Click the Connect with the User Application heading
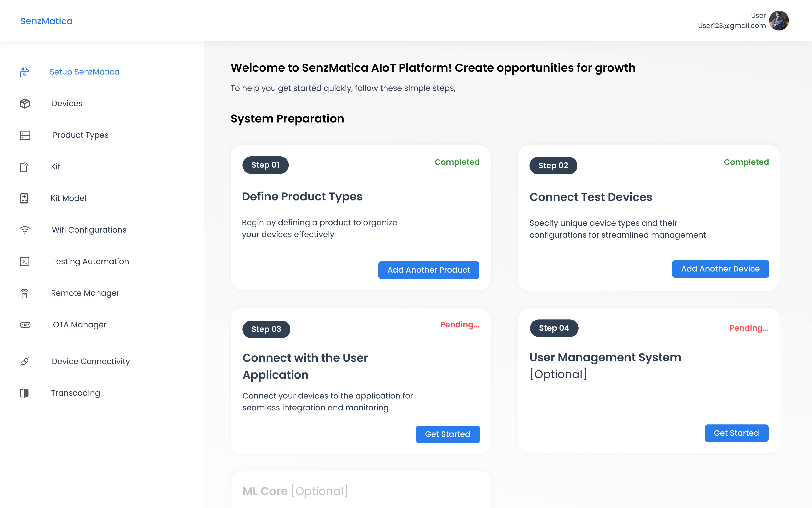Viewport: 812px width, 508px height. 305,366
